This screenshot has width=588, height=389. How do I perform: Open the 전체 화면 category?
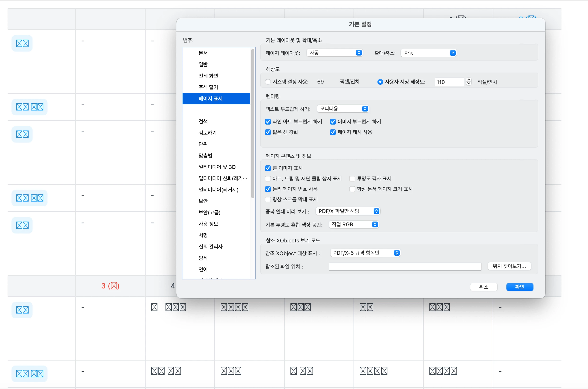[208, 76]
